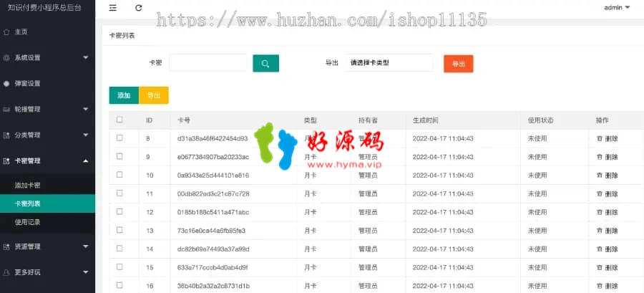
Task: Check the checkbox for row ID 15
Action: click(x=119, y=266)
